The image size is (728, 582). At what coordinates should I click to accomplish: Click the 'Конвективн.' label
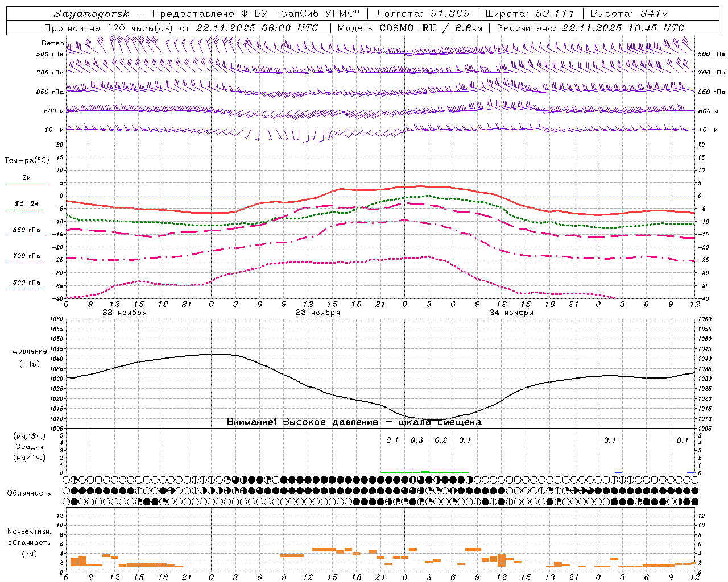tap(30, 531)
